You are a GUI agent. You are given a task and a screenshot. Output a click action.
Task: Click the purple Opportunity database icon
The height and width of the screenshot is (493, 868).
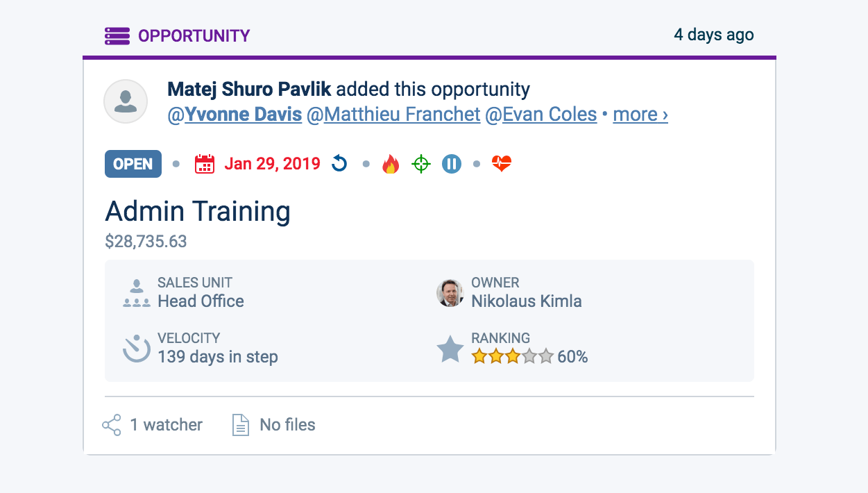click(117, 35)
